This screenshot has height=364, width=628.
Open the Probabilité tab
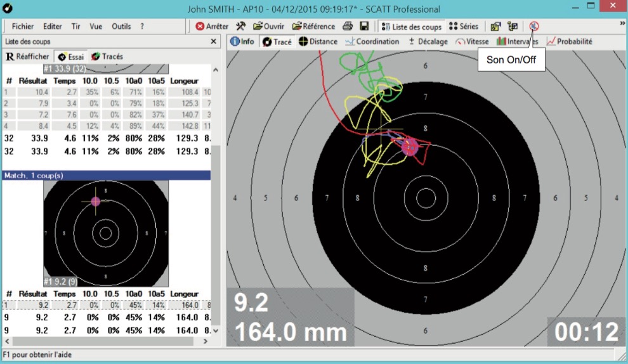pyautogui.click(x=569, y=42)
